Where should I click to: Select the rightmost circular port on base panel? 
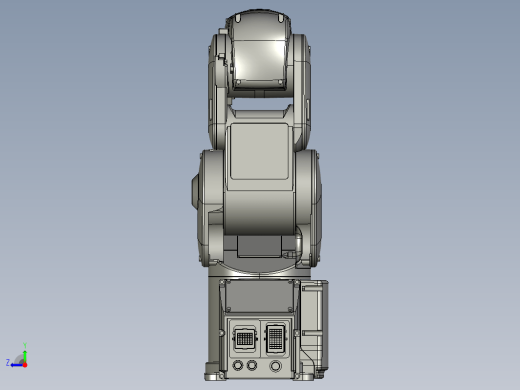click(275, 366)
